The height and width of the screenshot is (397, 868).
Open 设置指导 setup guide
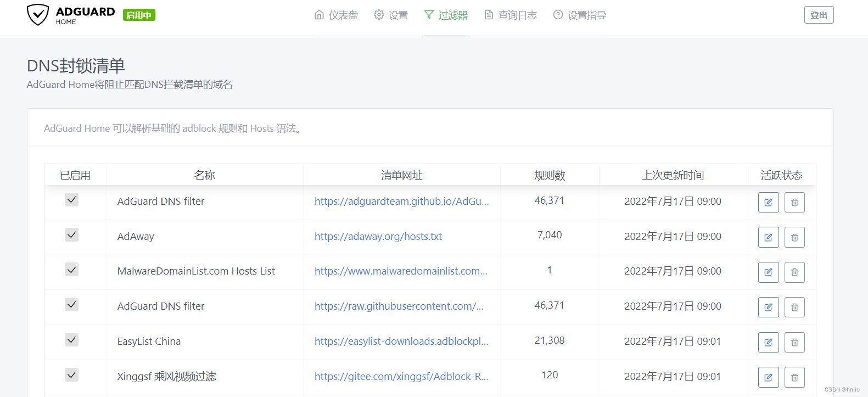(x=580, y=15)
